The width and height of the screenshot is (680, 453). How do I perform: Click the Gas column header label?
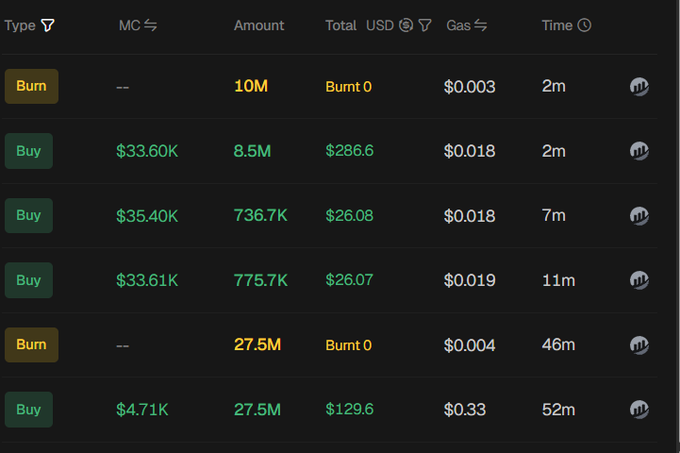[458, 26]
